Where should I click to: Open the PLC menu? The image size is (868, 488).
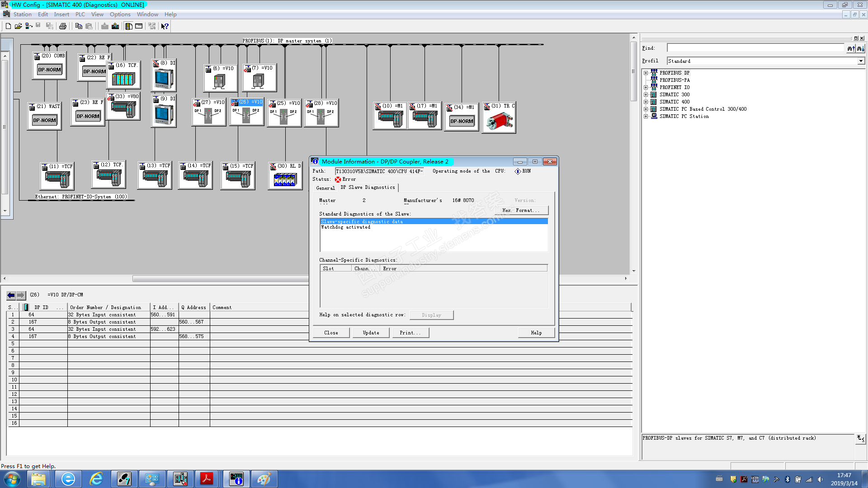tap(80, 14)
